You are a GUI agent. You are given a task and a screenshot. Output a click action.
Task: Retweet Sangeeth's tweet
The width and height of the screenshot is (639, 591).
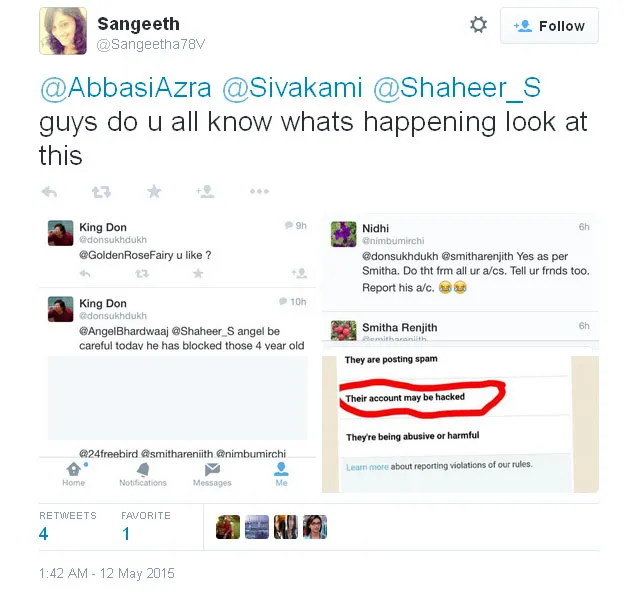coord(101,192)
